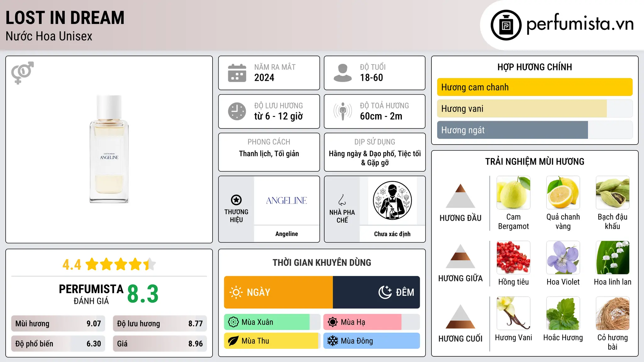The width and height of the screenshot is (644, 362).
Task: Click the sun icon in the Ngày bar
Action: (236, 292)
